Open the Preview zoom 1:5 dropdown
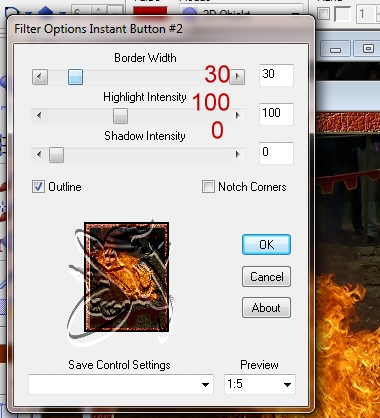Viewport: 380px width, 418px height. coord(260,384)
